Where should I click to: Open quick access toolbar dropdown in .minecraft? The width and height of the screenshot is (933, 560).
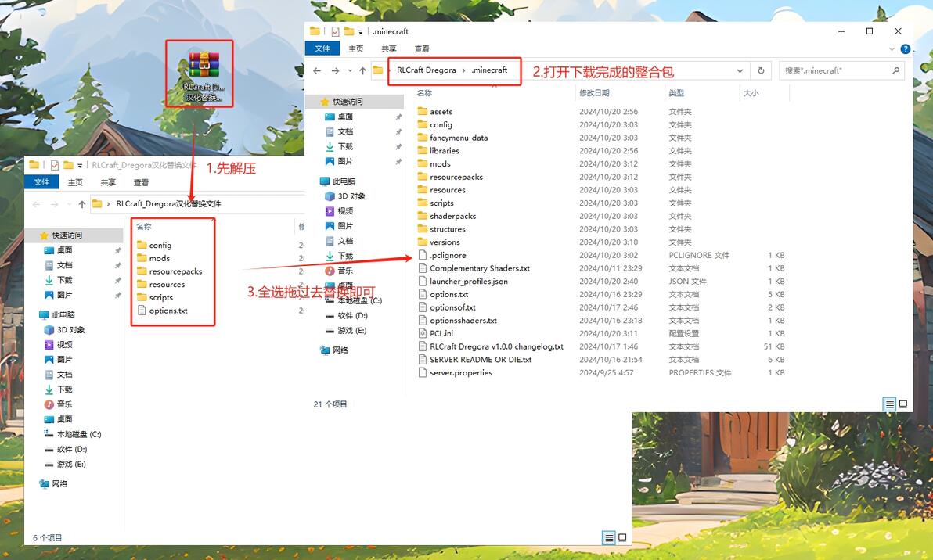[361, 32]
